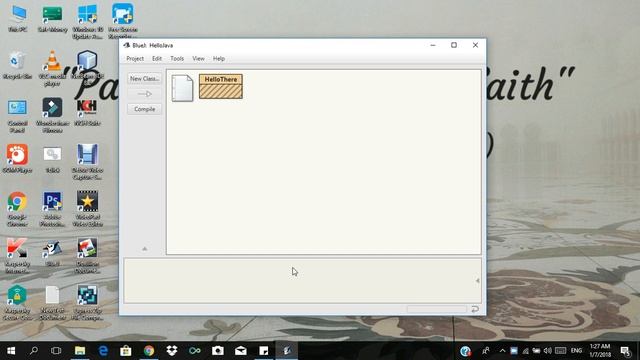Minimize the BlueJ window
Image resolution: width=640 pixels, height=360 pixels.
tap(433, 45)
